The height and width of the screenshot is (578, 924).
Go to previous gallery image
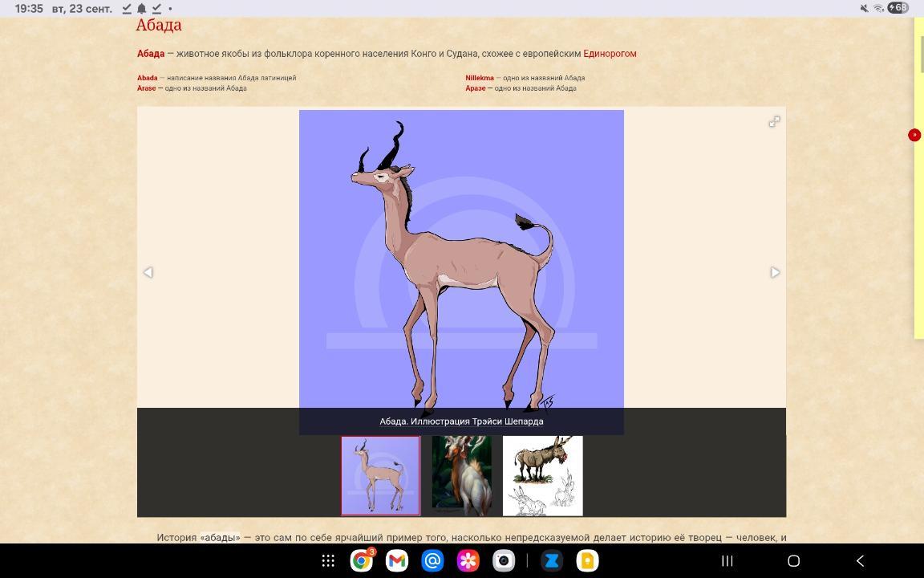click(x=148, y=272)
